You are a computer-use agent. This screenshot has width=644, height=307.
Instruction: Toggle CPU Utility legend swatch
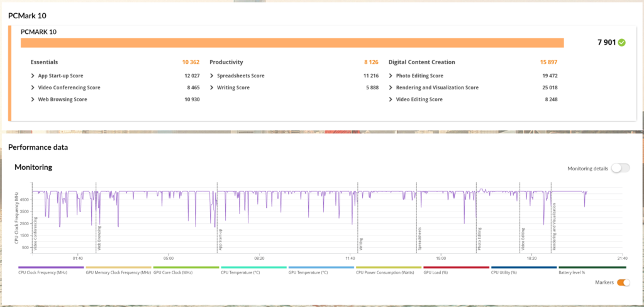tap(524, 267)
